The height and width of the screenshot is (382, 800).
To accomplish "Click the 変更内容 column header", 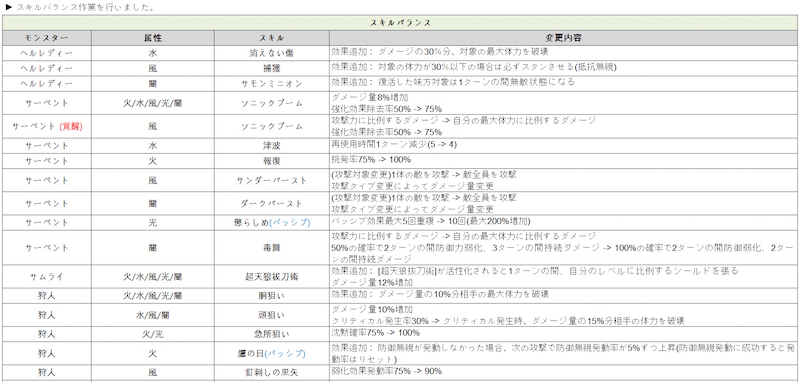I will 563,38.
